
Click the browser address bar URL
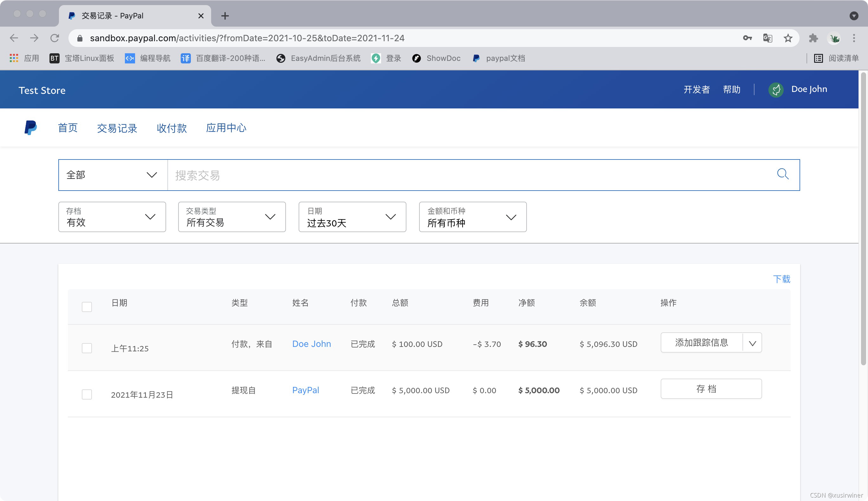[247, 38]
